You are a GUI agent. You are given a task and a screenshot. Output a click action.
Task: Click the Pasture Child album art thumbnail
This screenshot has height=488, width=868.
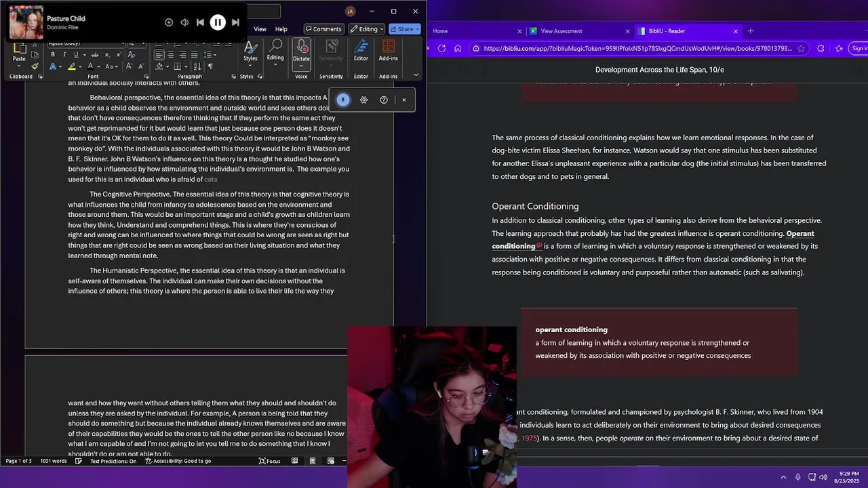[26, 22]
